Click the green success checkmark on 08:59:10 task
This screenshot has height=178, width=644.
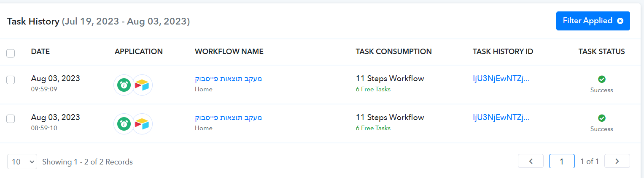pyautogui.click(x=602, y=118)
